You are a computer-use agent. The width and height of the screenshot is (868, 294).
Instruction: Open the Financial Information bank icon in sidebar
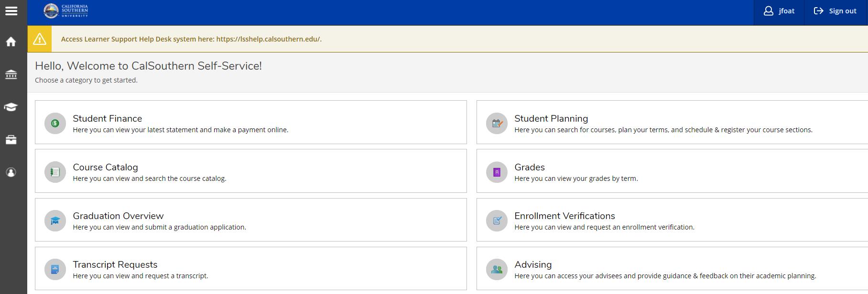(11, 74)
